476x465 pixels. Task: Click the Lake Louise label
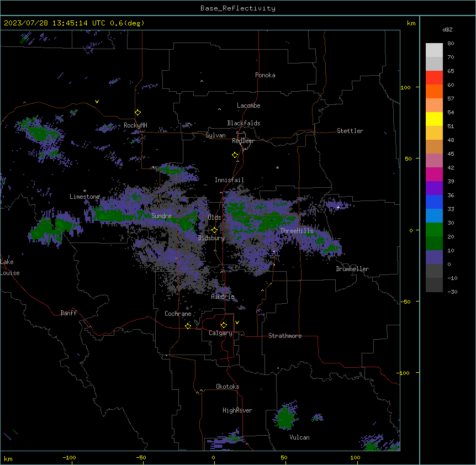[9, 267]
